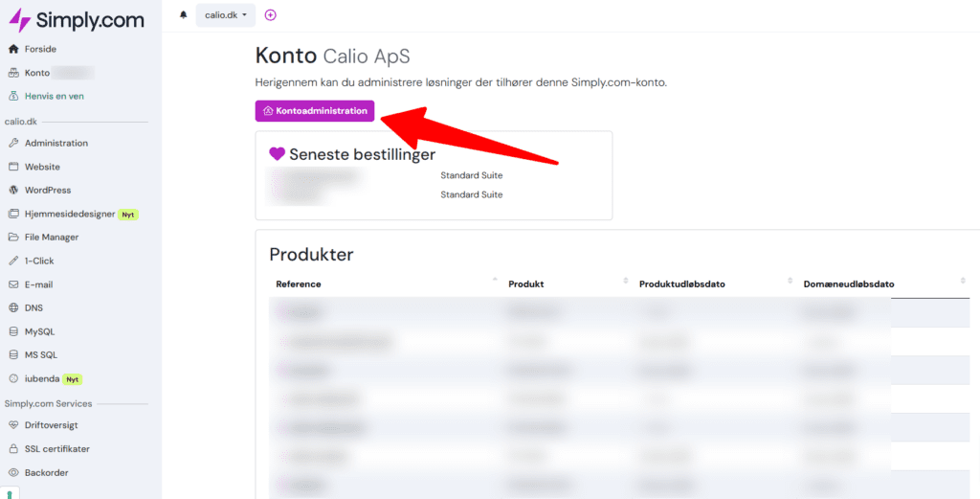The width and height of the screenshot is (980, 499).
Task: Open the WordPress icon item
Action: [x=48, y=190]
